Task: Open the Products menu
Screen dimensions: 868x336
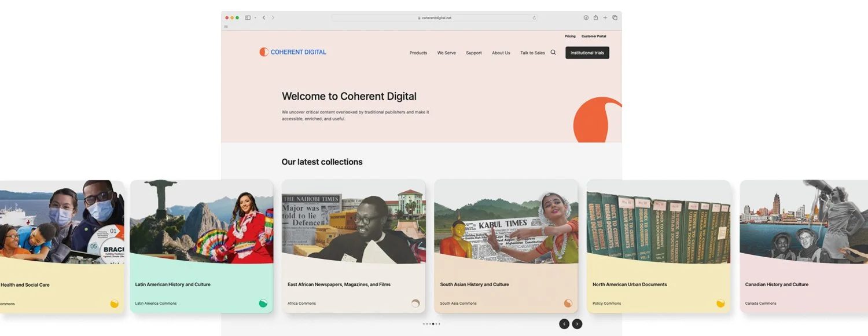Action: click(x=418, y=53)
